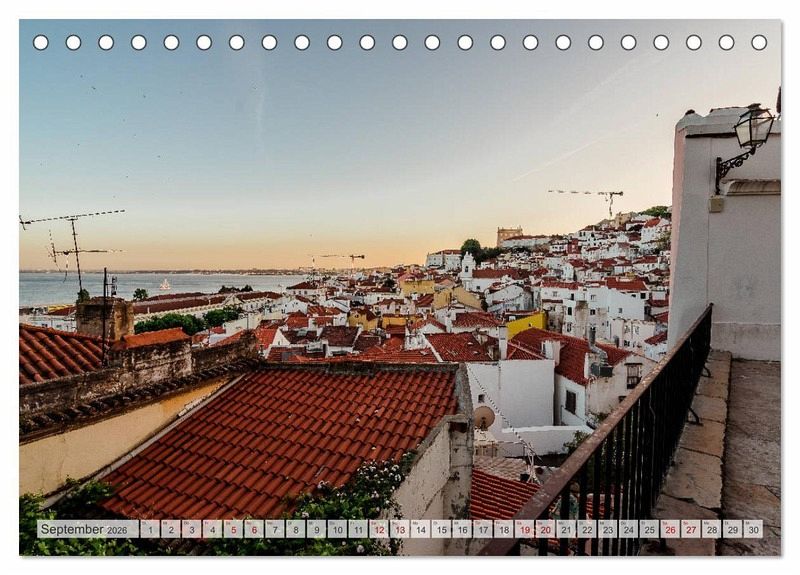The height and width of the screenshot is (575, 800).
Task: Click the day cell numbered 14
Action: [x=420, y=529]
